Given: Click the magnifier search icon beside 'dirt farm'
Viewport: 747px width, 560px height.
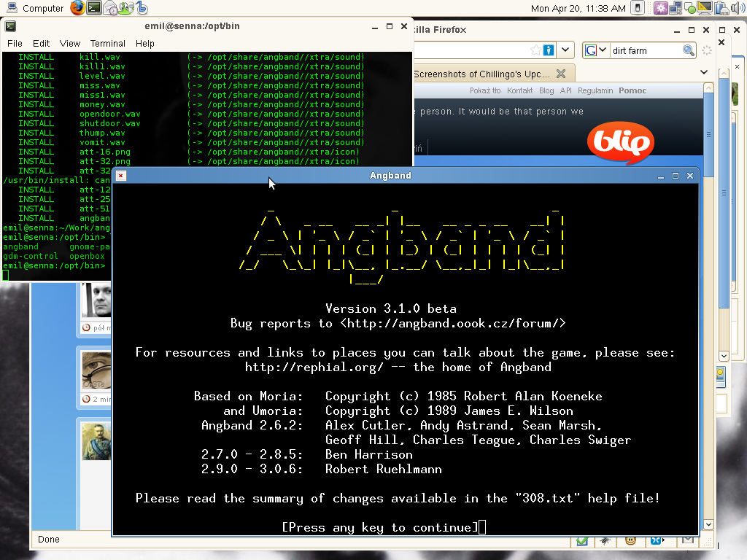Looking at the screenshot, I should coord(688,50).
